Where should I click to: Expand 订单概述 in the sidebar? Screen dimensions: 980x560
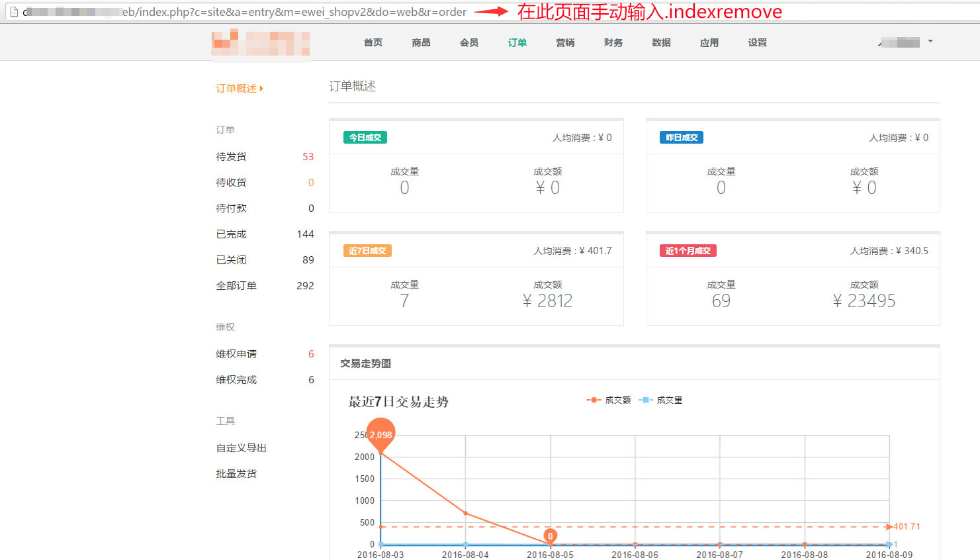point(239,89)
